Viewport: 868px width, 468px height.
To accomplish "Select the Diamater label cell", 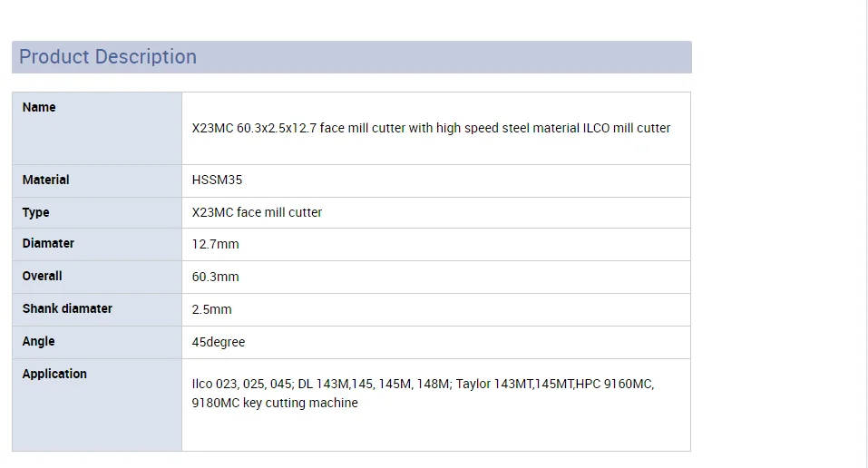I will click(97, 244).
